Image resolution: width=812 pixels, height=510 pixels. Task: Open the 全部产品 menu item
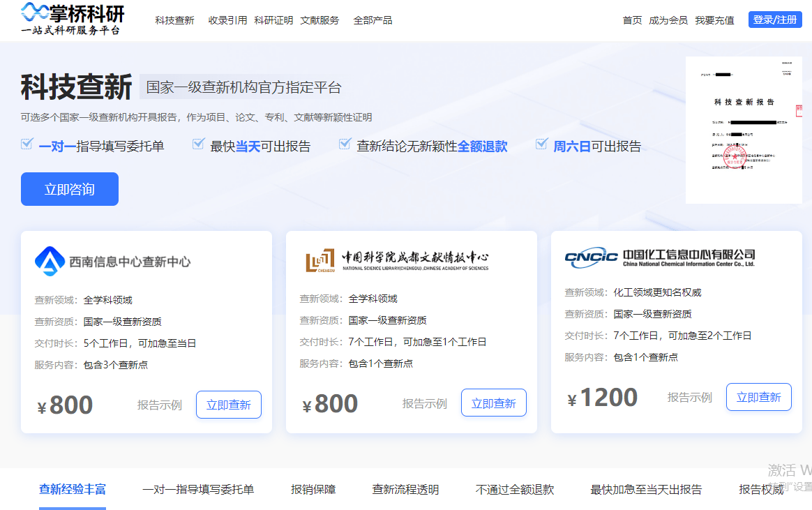pos(373,20)
